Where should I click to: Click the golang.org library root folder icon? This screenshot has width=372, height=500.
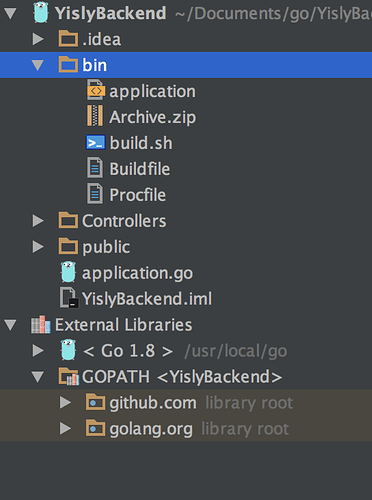tap(96, 428)
